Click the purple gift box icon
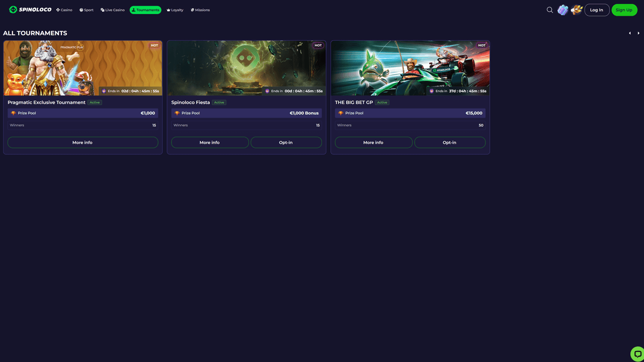 (x=563, y=10)
